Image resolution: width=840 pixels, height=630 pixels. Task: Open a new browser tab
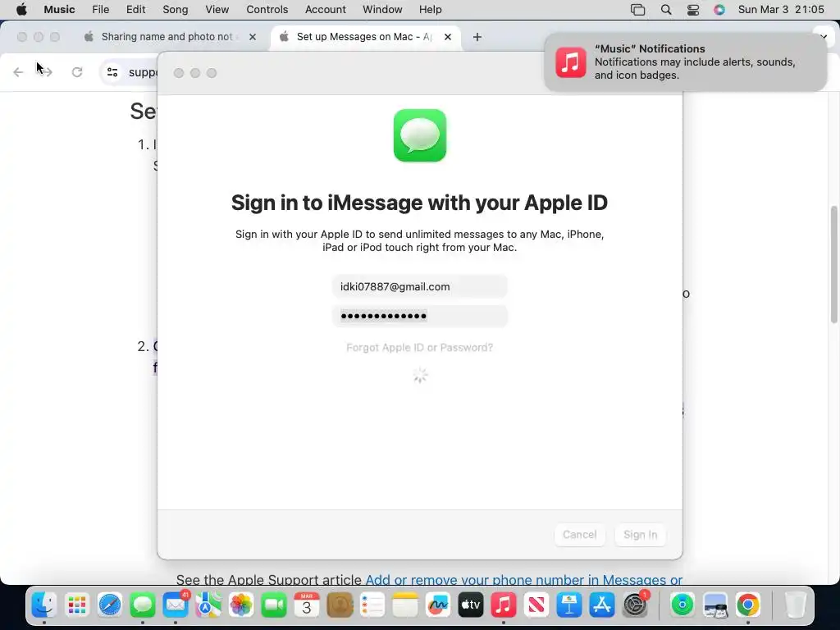477,37
